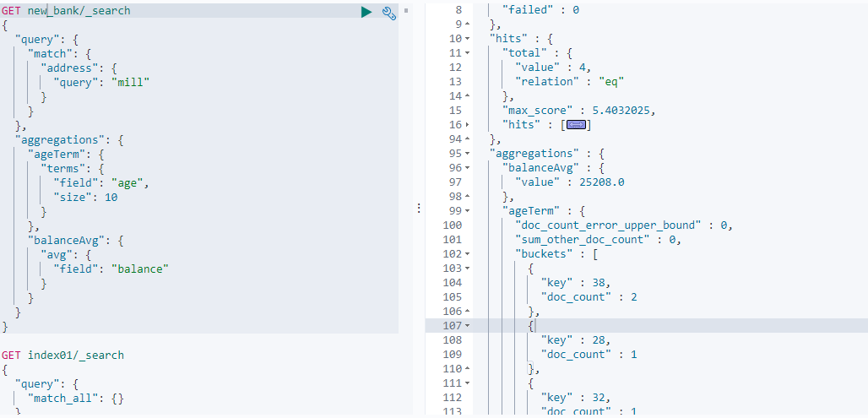Click the "balanceAvg" key in the request editor
Image resolution: width=868 pixels, height=418 pixels.
coord(67,241)
